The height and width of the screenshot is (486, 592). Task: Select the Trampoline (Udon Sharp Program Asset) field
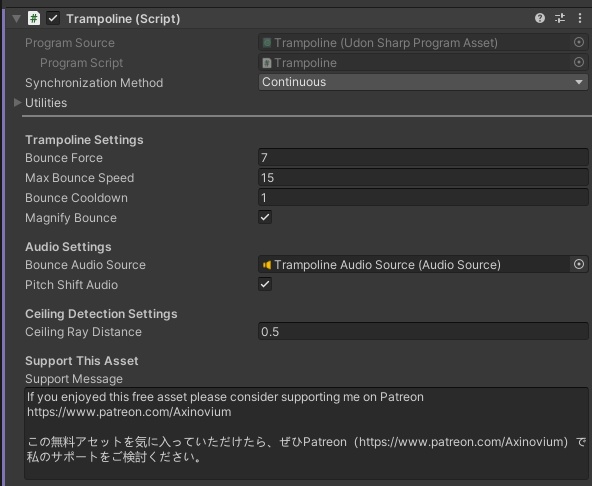tap(423, 43)
